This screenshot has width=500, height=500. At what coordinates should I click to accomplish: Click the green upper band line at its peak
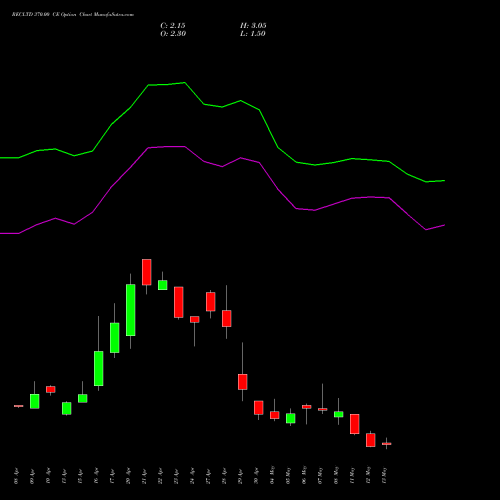point(184,83)
